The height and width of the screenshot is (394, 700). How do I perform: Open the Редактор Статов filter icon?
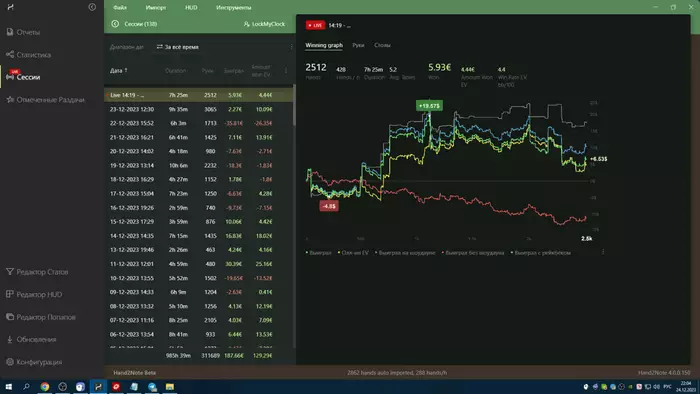pos(10,272)
